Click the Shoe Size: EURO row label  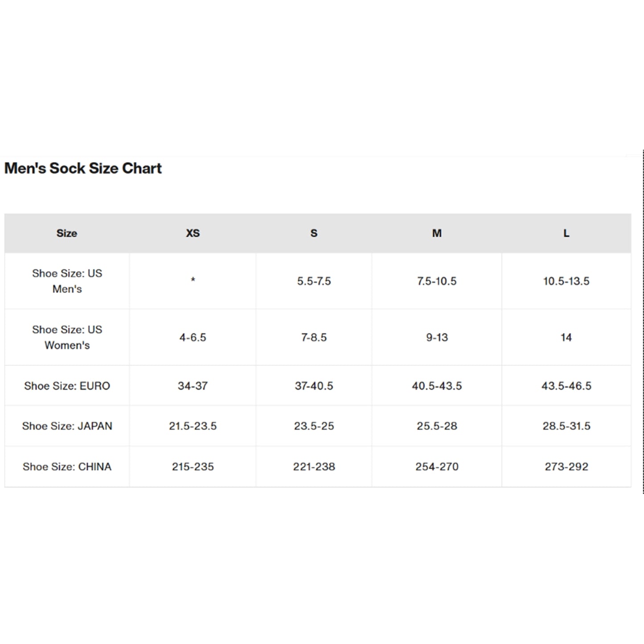pos(67,386)
